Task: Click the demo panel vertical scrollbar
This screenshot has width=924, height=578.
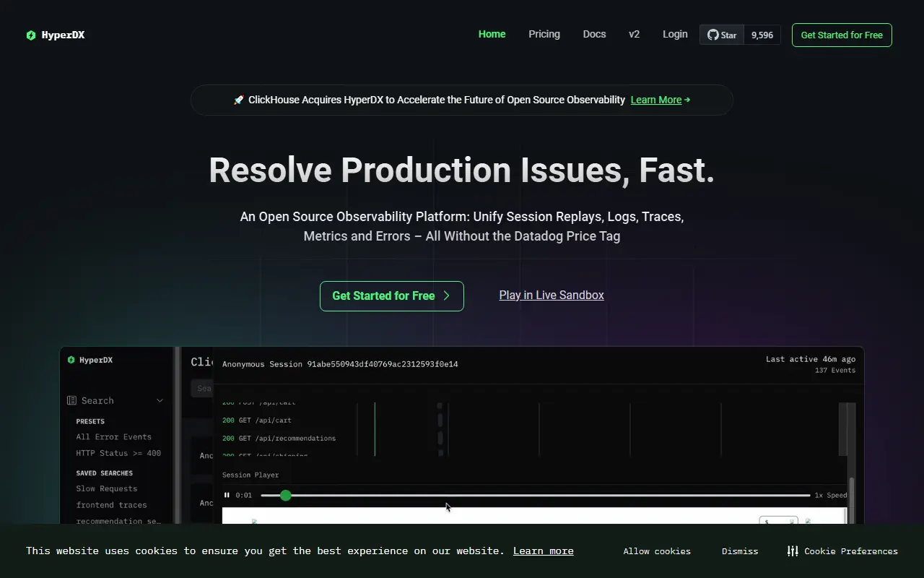Action: (852, 500)
